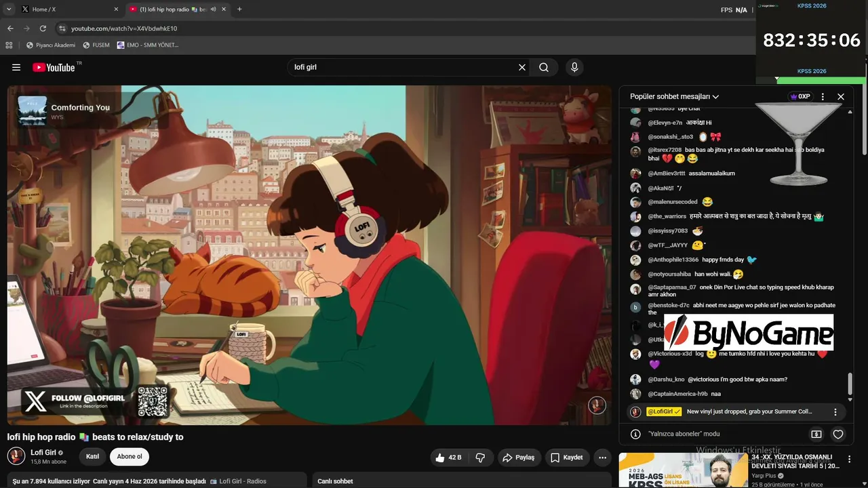Close the live chat panel
Viewport: 868px width, 488px height.
click(x=841, y=97)
